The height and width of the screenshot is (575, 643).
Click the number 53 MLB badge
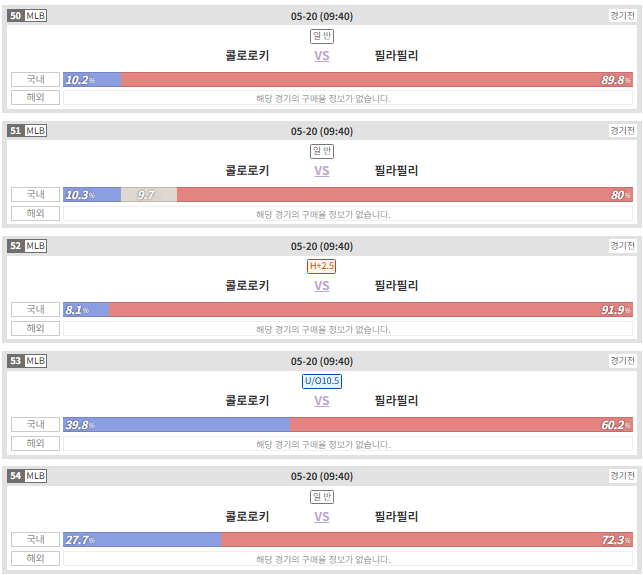coord(27,361)
